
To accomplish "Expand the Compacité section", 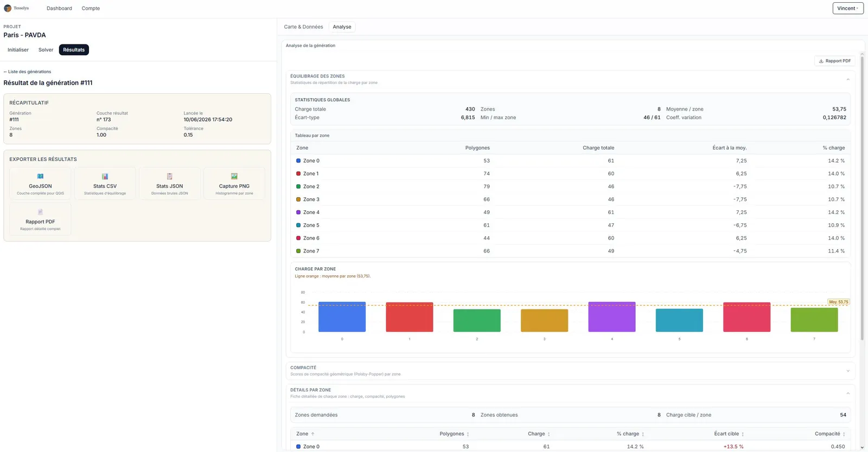I will coord(848,371).
